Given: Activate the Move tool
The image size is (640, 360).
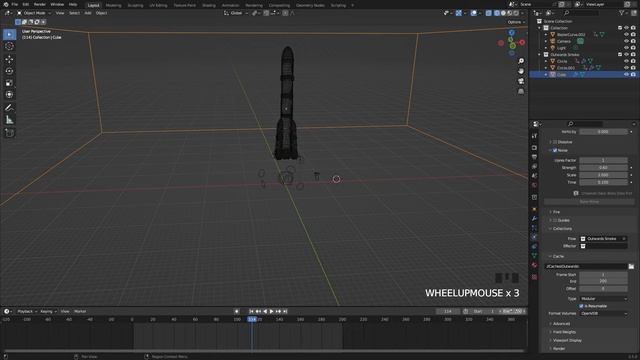Looking at the screenshot, I should click(9, 59).
